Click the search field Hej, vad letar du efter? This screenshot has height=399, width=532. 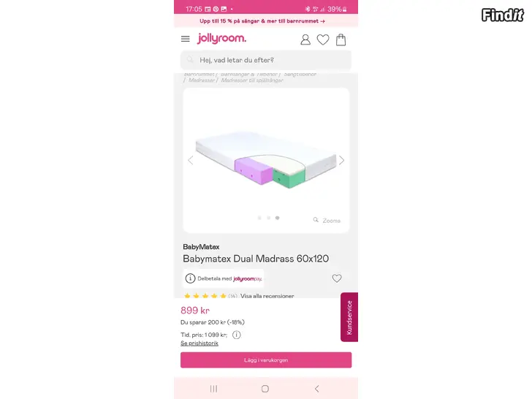266,60
